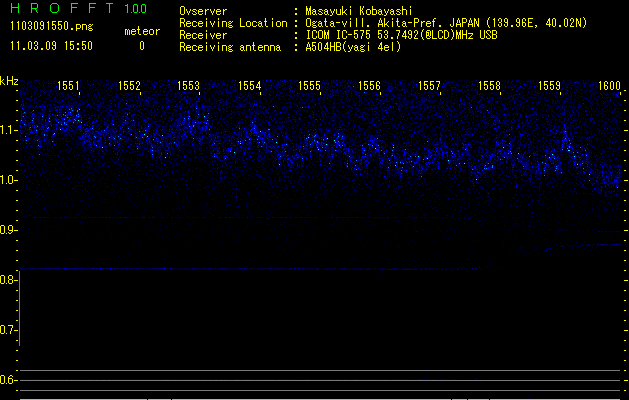Click the 1554 time marker

tap(250, 86)
